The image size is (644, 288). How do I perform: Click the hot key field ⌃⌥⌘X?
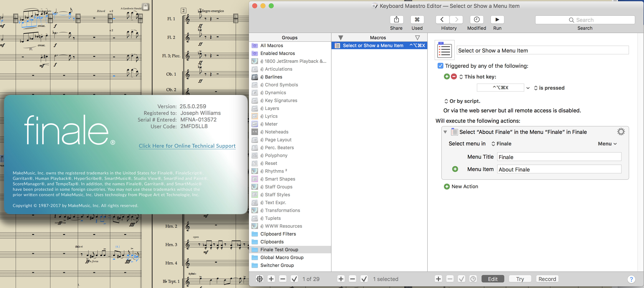click(x=500, y=88)
